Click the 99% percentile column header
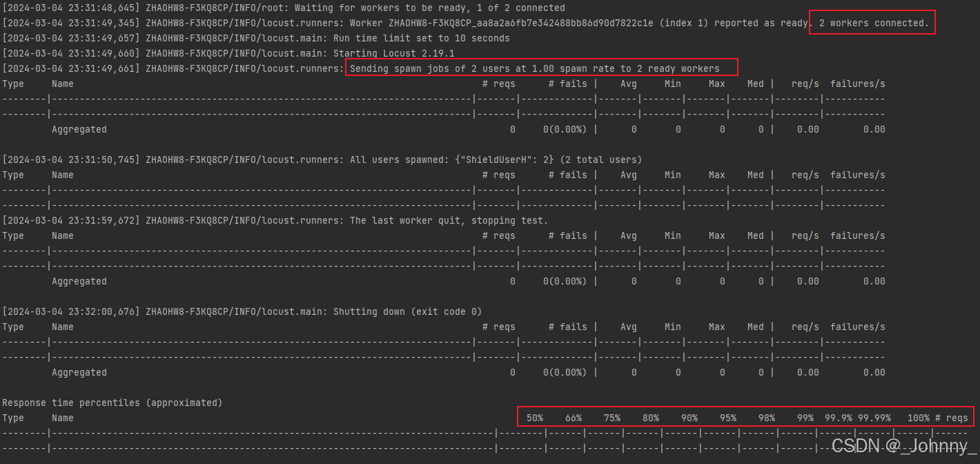 (805, 418)
